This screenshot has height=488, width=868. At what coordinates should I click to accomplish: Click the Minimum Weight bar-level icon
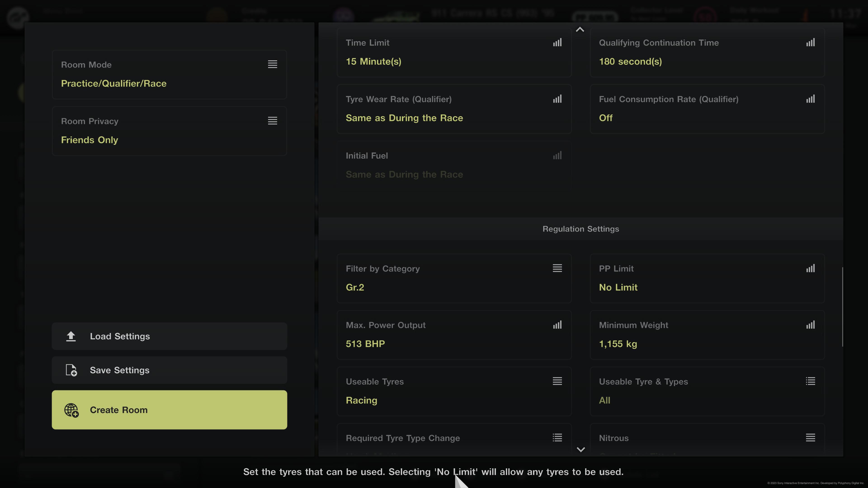(x=810, y=325)
